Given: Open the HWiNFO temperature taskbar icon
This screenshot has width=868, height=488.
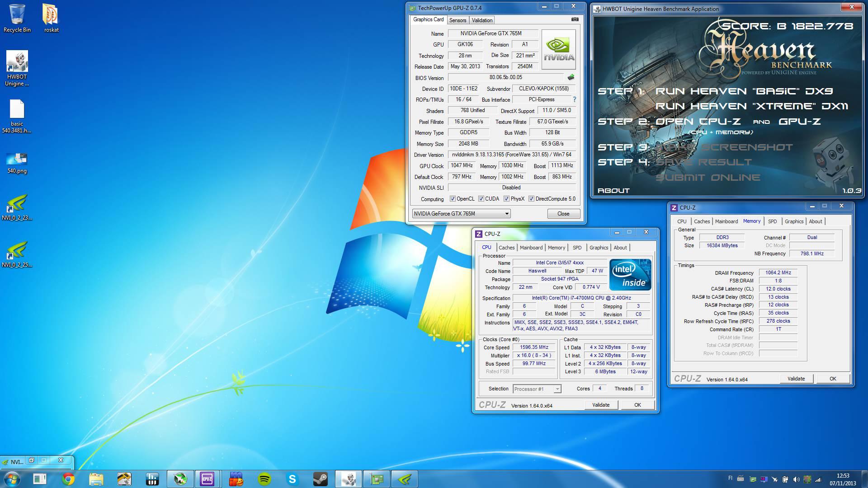Looking at the screenshot, I should pos(124,479).
